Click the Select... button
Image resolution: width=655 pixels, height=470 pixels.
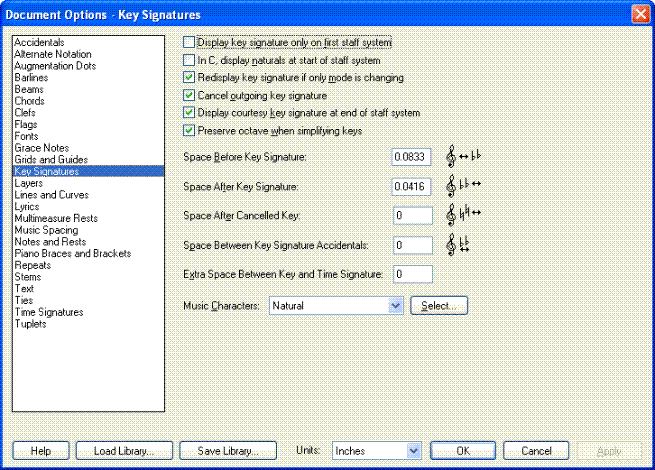click(439, 305)
